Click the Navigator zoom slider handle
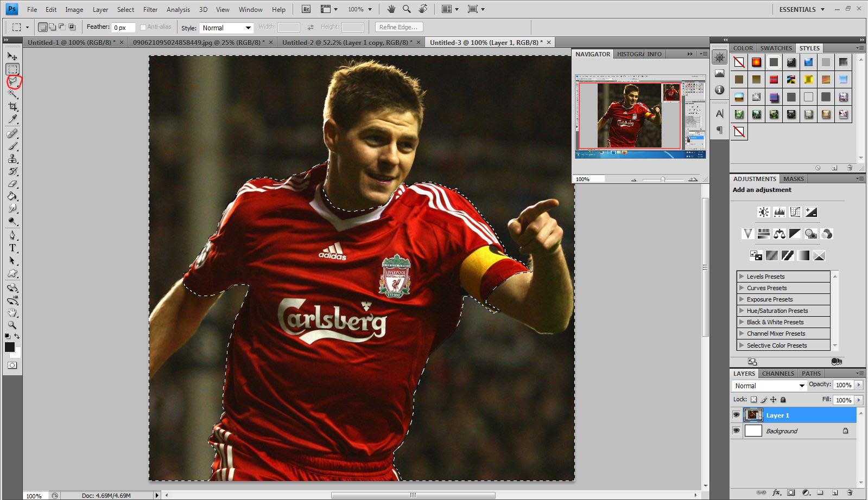Screen dimensions: 868x500 (x=663, y=179)
